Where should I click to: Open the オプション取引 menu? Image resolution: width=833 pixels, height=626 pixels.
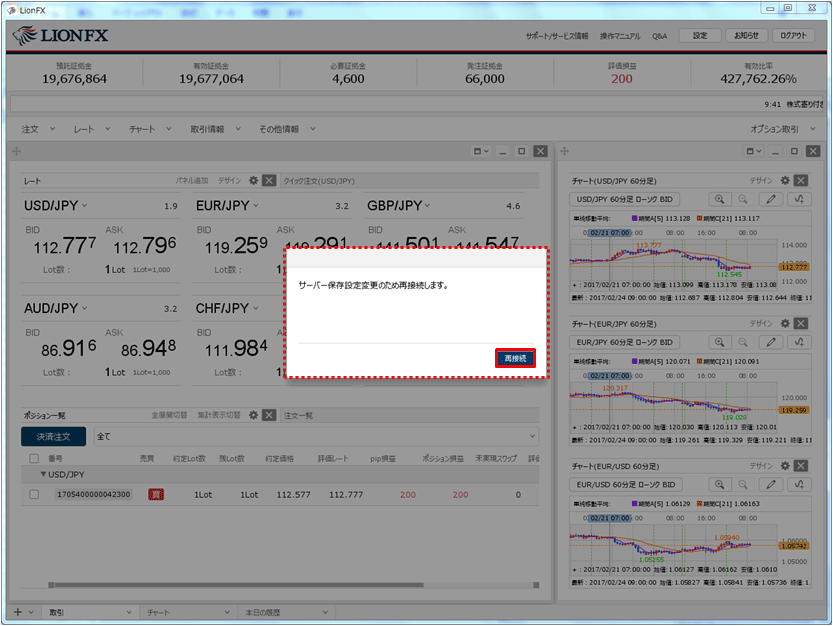[x=782, y=129]
